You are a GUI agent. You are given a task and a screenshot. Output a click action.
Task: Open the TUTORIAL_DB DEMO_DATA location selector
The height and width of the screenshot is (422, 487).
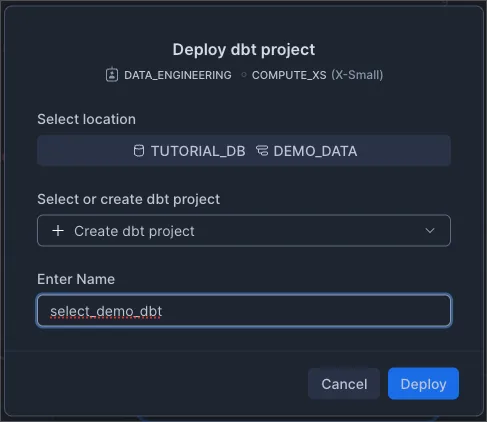pyautogui.click(x=244, y=151)
